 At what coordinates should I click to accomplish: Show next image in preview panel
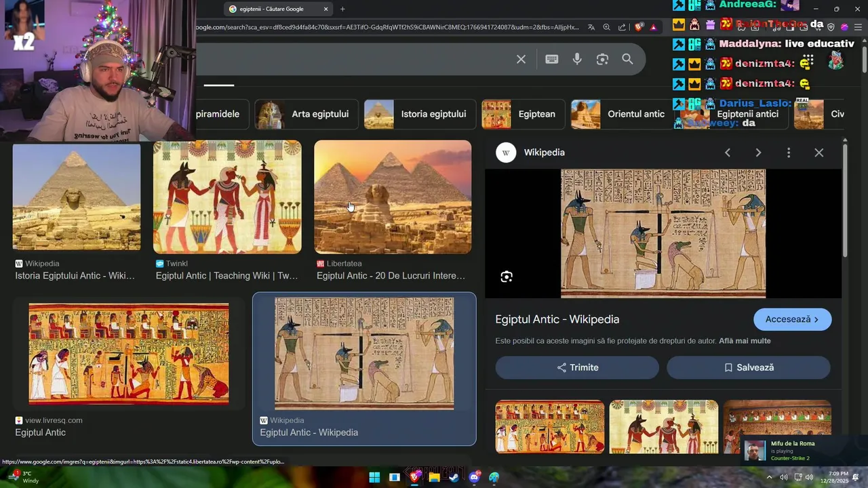coord(758,152)
